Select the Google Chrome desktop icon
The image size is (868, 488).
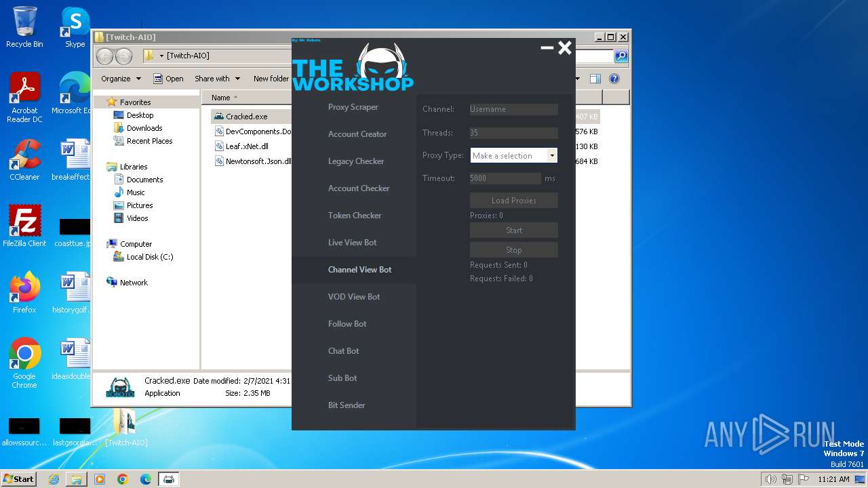click(24, 363)
